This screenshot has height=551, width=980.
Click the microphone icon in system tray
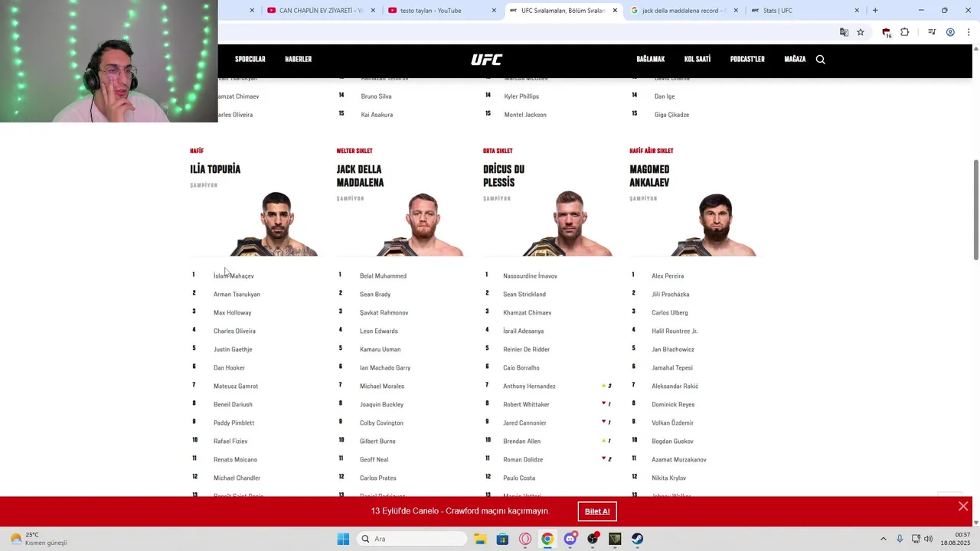900,539
